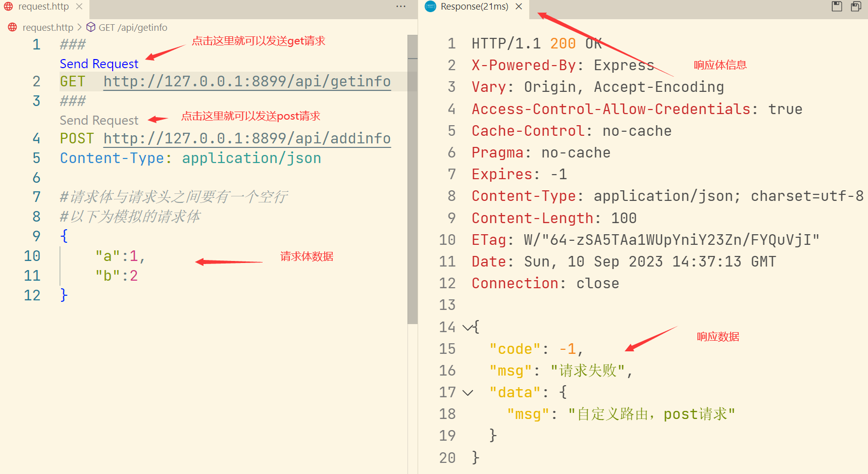Viewport: 868px width, 474px height.
Task: Click Send Request above the POST request
Action: pos(99,120)
